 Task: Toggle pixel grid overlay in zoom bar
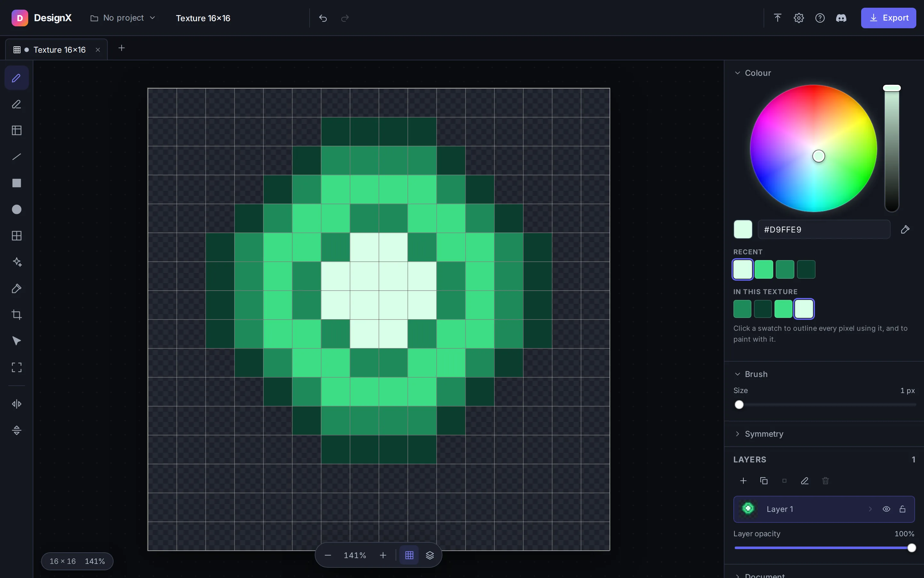(409, 555)
